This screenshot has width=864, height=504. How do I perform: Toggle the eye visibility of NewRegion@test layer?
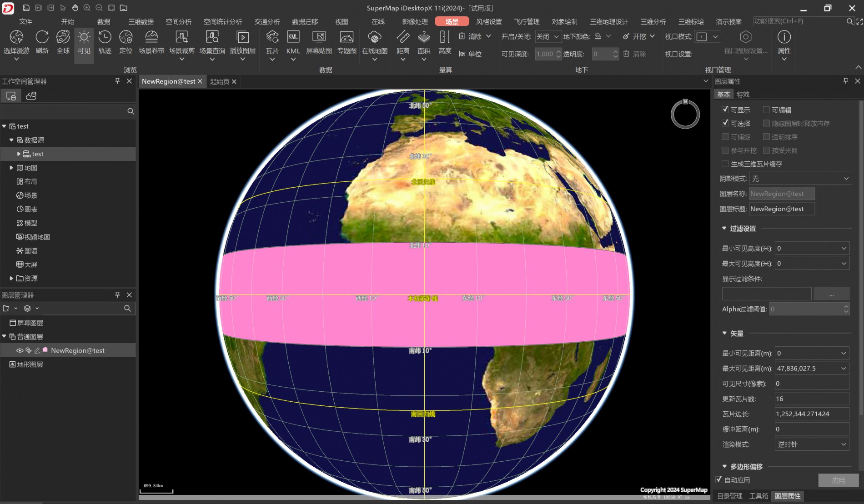point(20,350)
